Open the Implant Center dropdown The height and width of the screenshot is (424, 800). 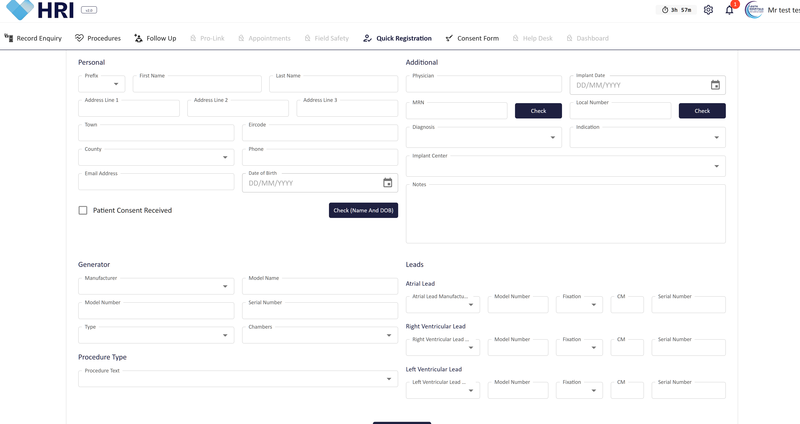tap(566, 166)
